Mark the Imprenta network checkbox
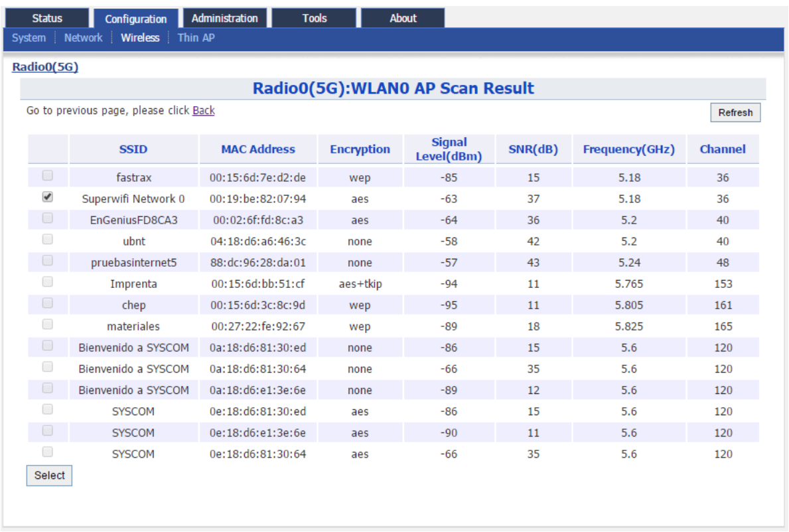The image size is (789, 532). click(47, 281)
